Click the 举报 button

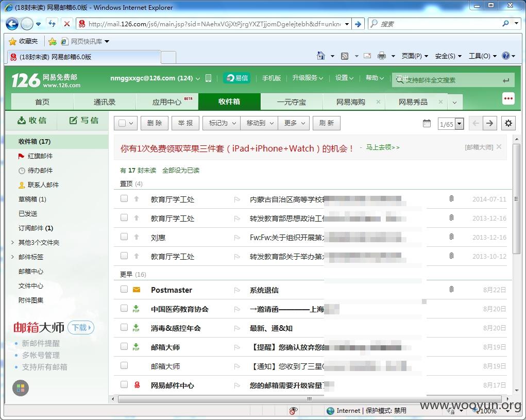point(185,123)
